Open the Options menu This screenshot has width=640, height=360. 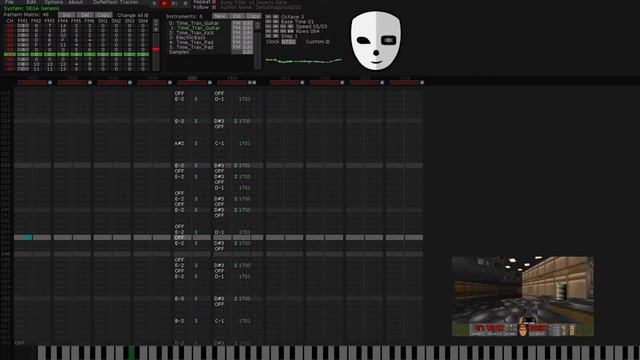tap(53, 2)
